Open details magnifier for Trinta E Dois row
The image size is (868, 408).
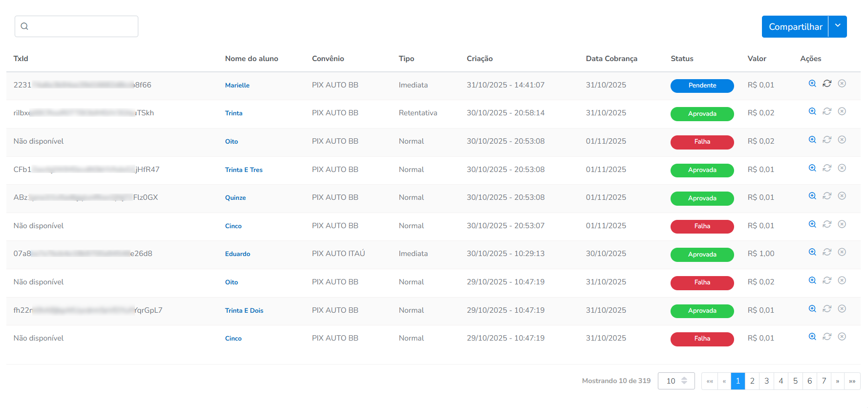tap(812, 309)
